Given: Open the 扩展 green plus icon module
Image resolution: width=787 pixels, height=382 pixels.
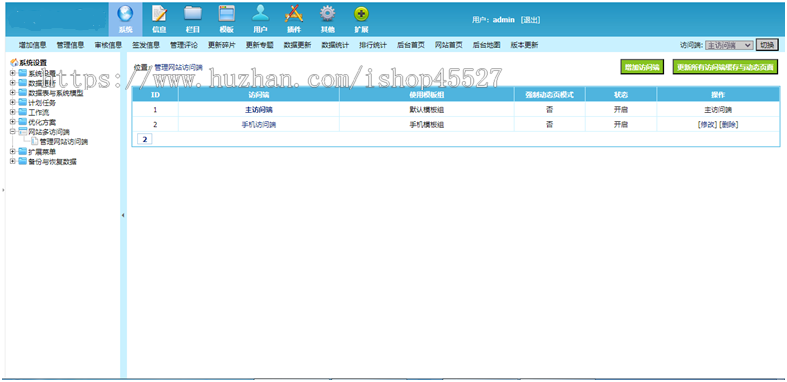Looking at the screenshot, I should tap(361, 19).
